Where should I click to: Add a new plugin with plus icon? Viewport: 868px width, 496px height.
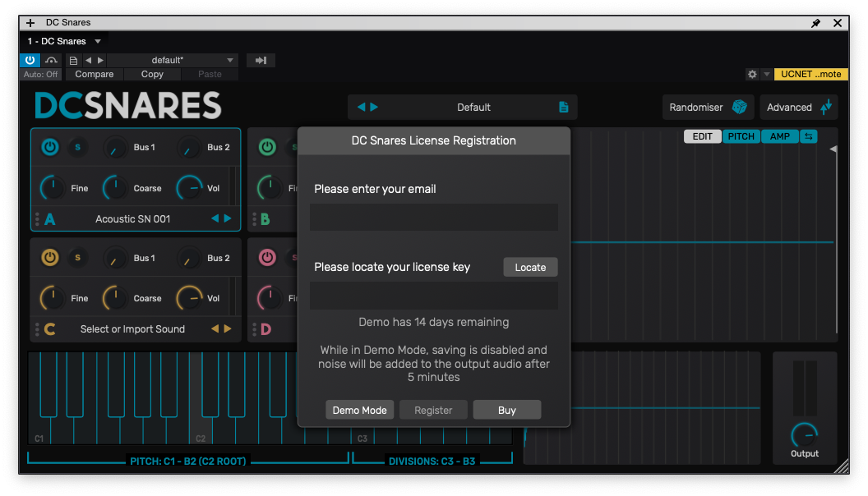pos(30,23)
